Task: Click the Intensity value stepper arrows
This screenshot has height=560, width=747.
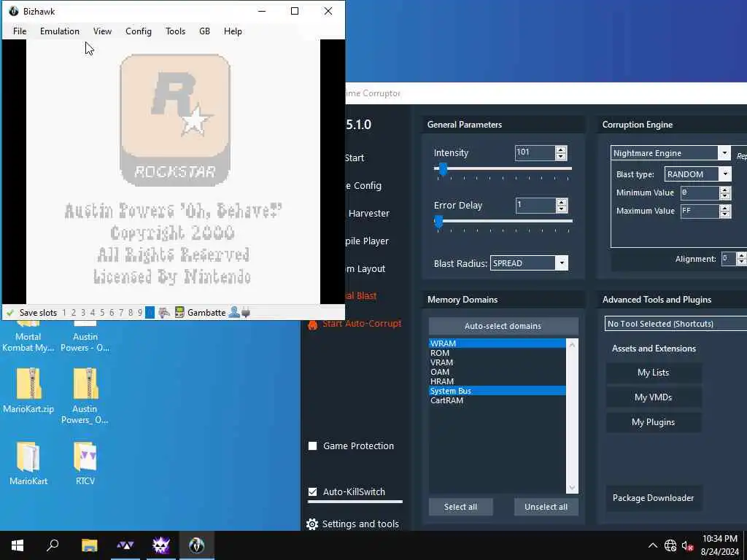Action: 561,153
